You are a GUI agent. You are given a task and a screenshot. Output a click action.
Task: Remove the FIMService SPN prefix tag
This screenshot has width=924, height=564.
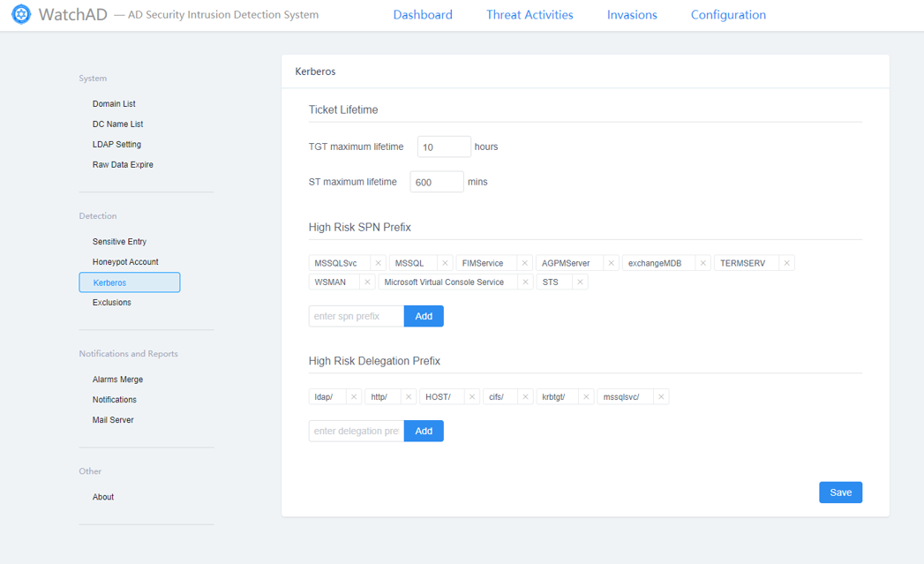(524, 263)
